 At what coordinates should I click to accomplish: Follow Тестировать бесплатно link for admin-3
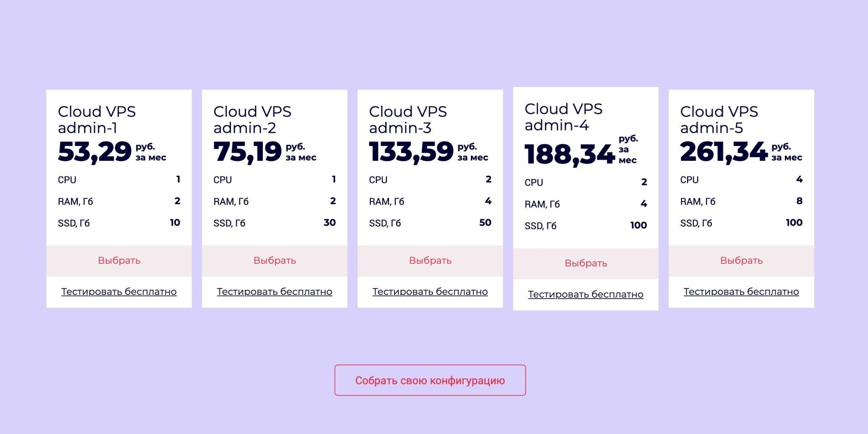point(430,291)
